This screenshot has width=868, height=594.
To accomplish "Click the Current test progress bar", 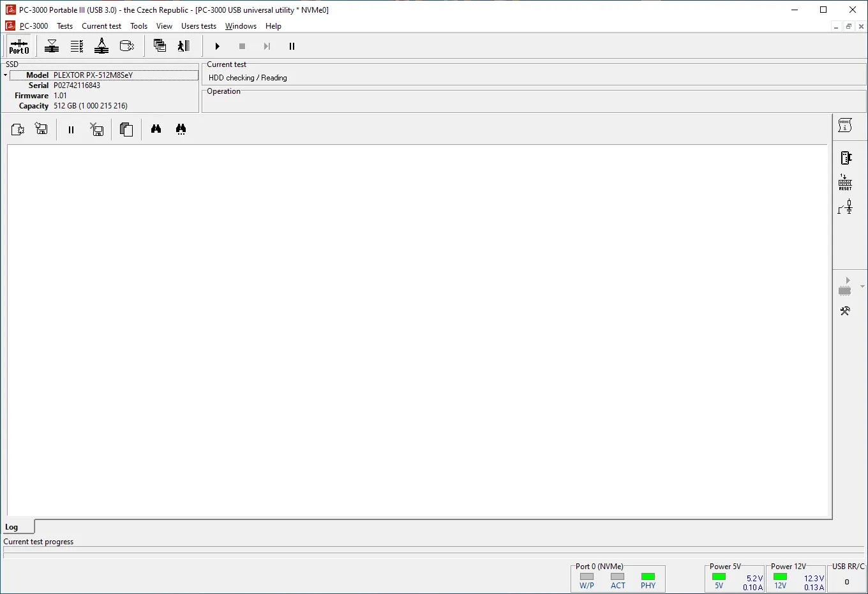I will (433, 552).
